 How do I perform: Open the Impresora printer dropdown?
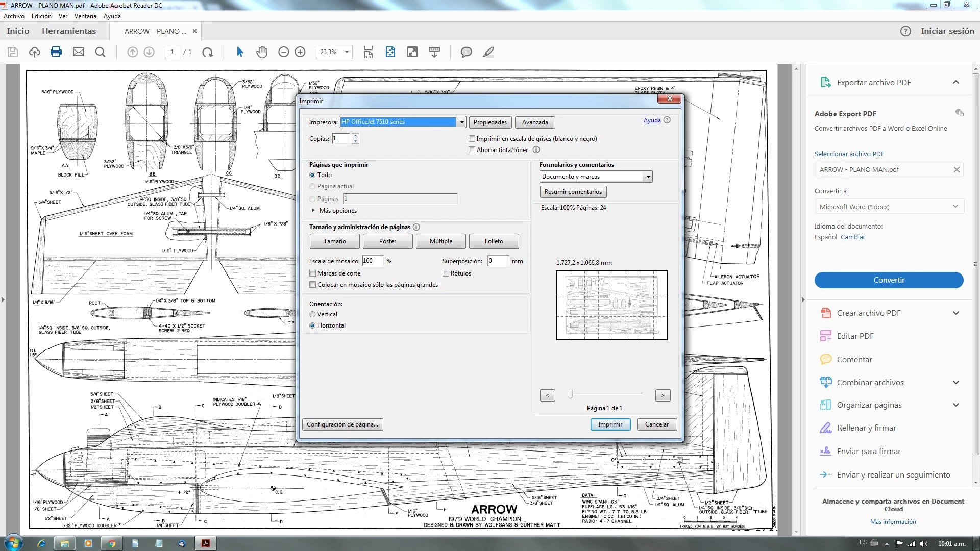461,122
